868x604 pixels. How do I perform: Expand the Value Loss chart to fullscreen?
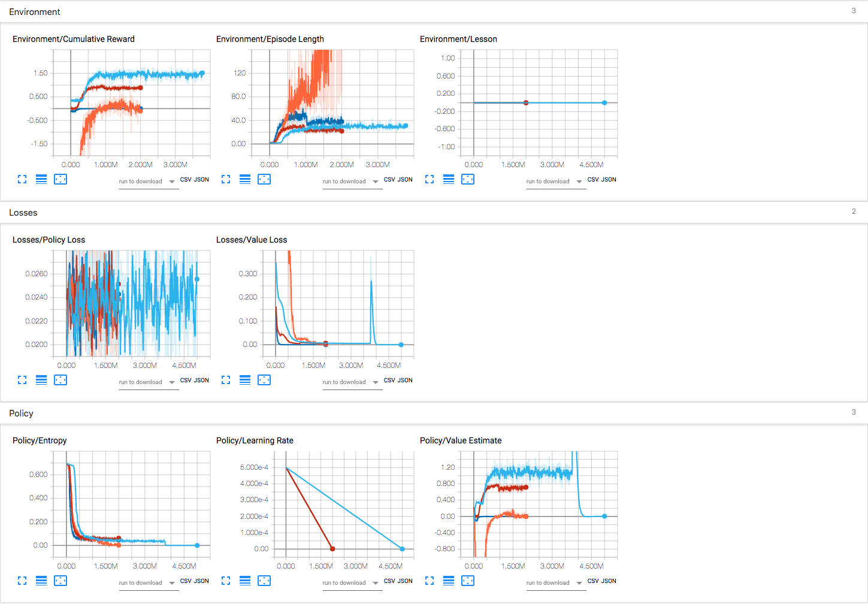(x=226, y=380)
